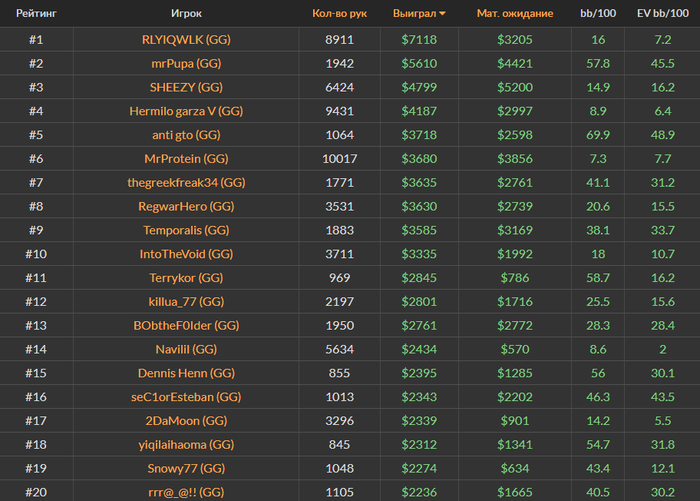Select SHEEZY (GG) player name

pos(186,87)
